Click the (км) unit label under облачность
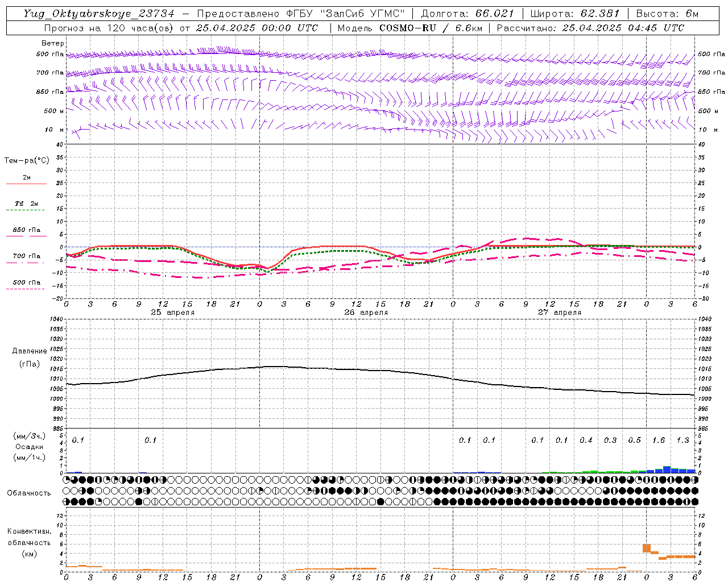Image resolution: width=728 pixels, height=582 pixels. coord(29,554)
